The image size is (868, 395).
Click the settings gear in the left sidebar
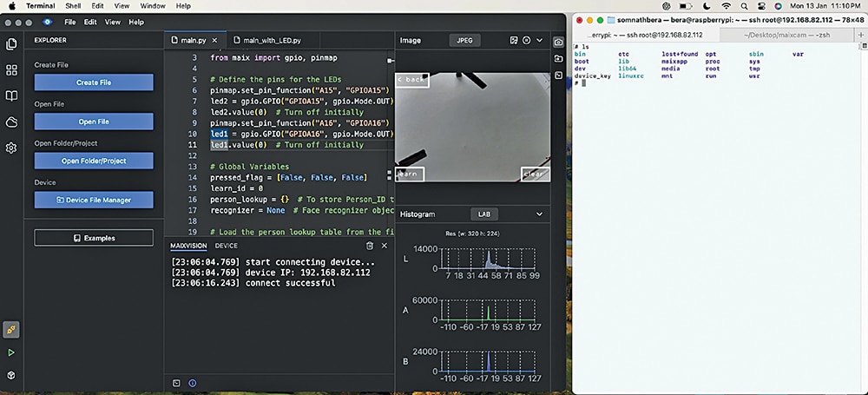[11, 148]
